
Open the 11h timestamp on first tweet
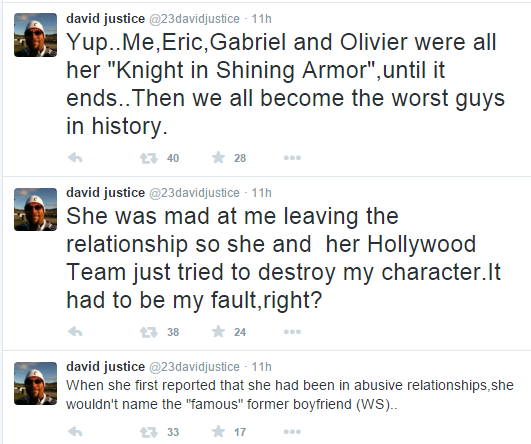click(x=261, y=19)
